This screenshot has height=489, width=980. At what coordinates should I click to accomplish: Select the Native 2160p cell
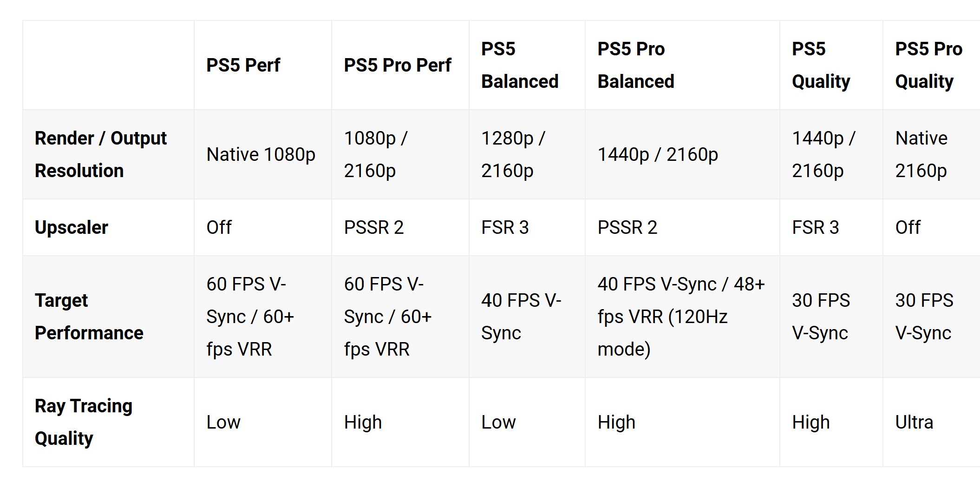tap(921, 154)
